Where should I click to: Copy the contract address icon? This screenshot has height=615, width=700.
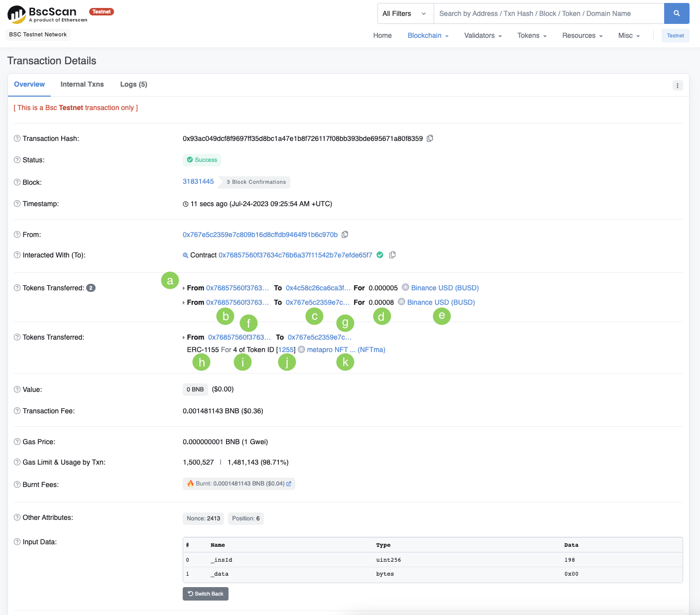coord(392,255)
